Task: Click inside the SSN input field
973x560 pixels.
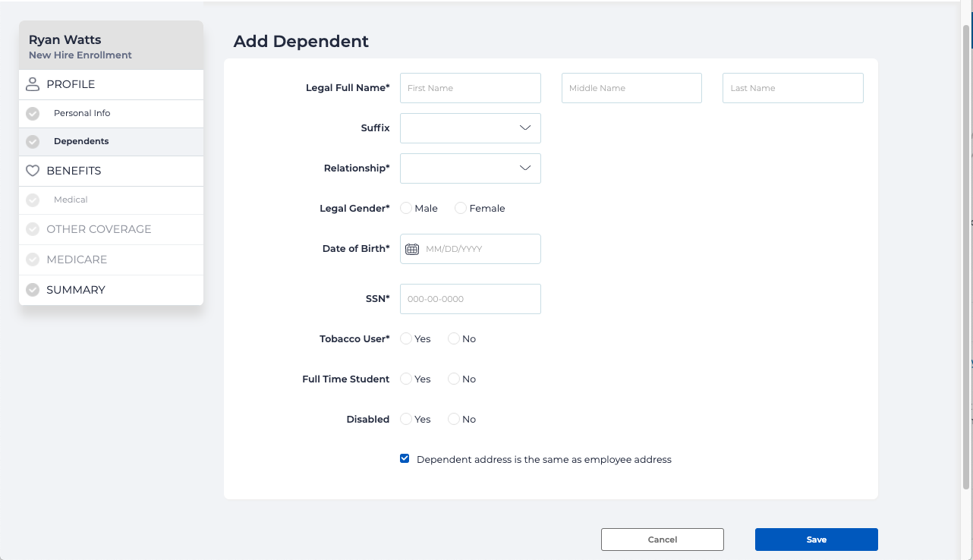Action: click(x=470, y=298)
